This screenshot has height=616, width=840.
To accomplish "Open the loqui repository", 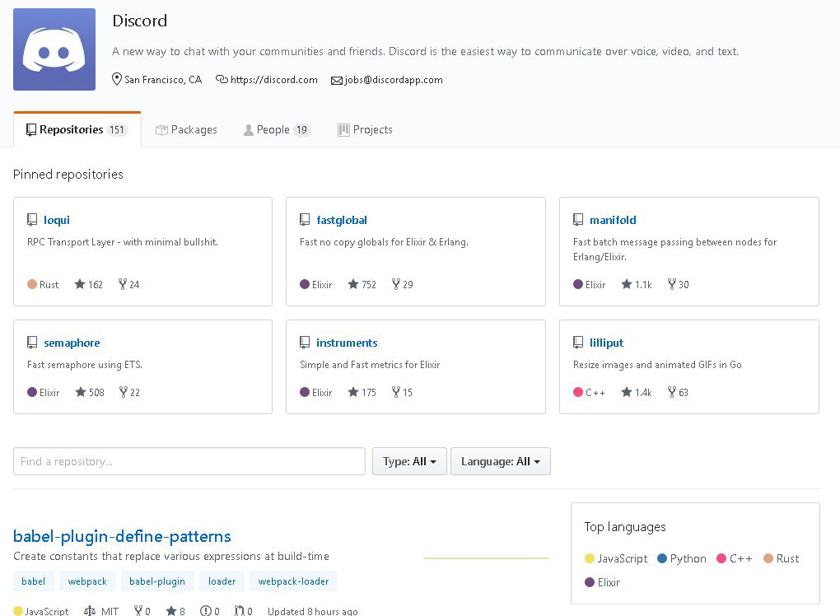I will [x=57, y=220].
